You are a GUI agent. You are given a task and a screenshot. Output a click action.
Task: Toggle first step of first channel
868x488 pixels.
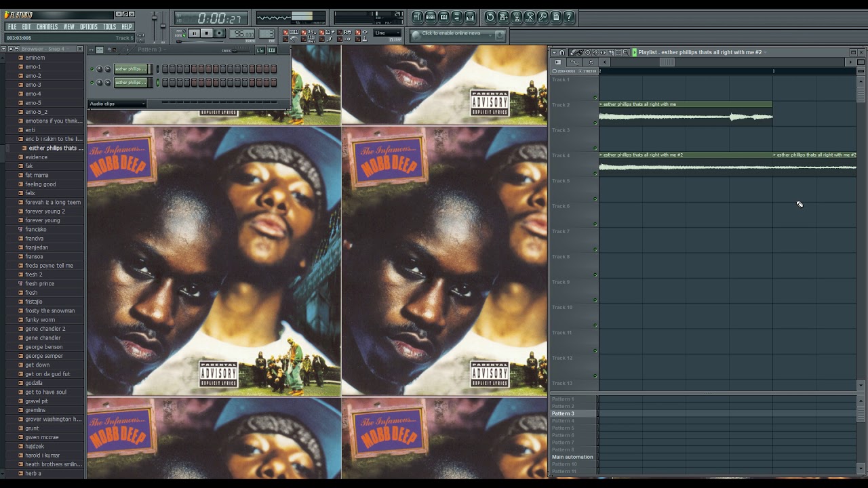[x=165, y=69]
